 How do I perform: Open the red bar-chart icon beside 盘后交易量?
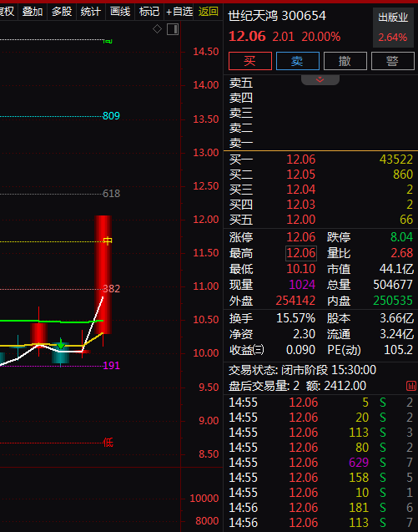point(411,386)
